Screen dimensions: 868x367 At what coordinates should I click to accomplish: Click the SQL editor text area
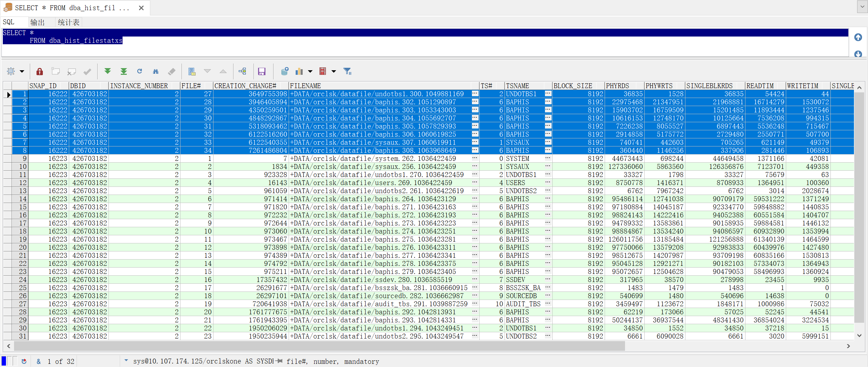pyautogui.click(x=425, y=42)
